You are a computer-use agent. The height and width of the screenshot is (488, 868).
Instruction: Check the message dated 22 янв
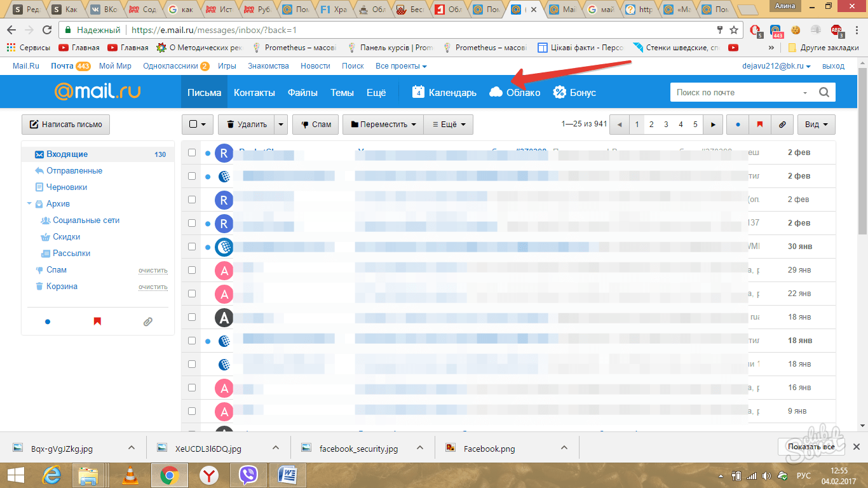(192, 294)
